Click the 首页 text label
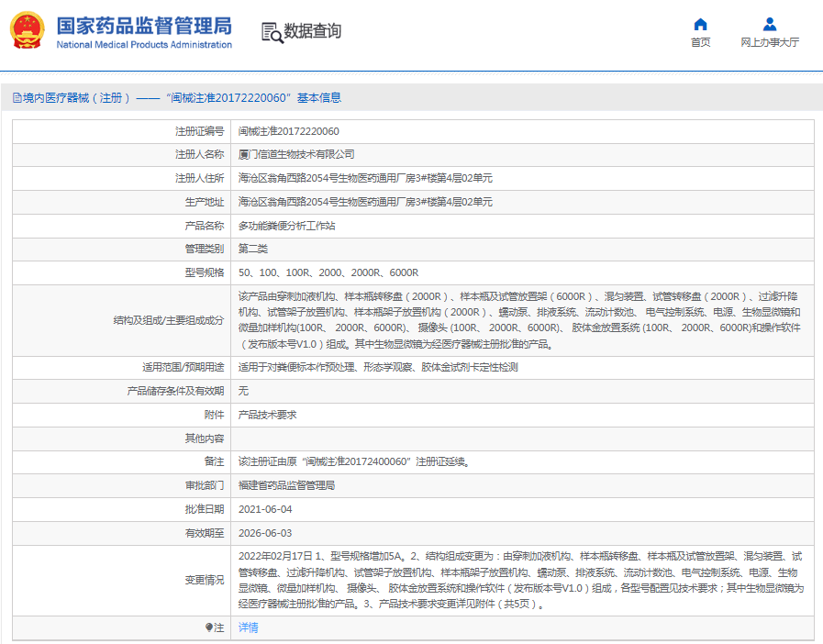The width and height of the screenshot is (823, 644). (x=700, y=42)
